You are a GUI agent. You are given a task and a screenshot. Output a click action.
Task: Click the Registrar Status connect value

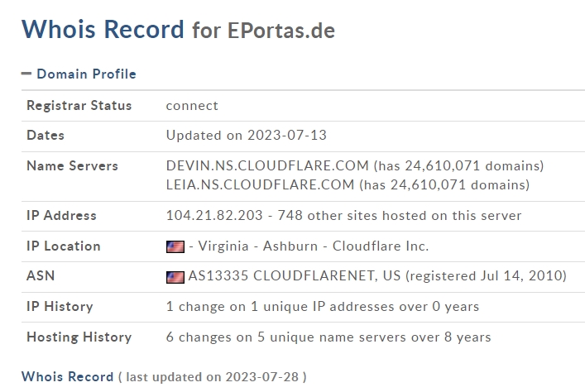[192, 106]
